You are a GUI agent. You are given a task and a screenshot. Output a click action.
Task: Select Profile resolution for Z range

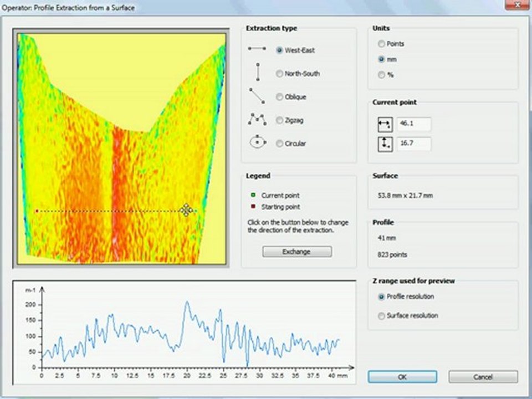(x=381, y=296)
